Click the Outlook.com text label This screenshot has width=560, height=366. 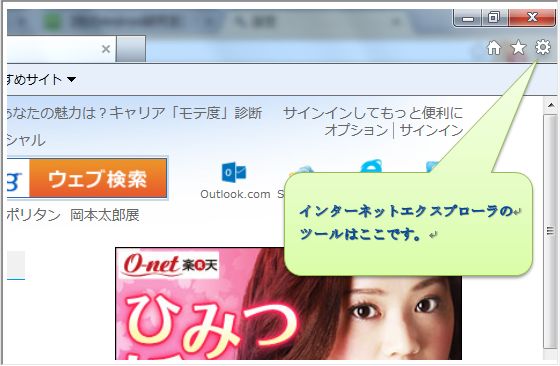235,194
